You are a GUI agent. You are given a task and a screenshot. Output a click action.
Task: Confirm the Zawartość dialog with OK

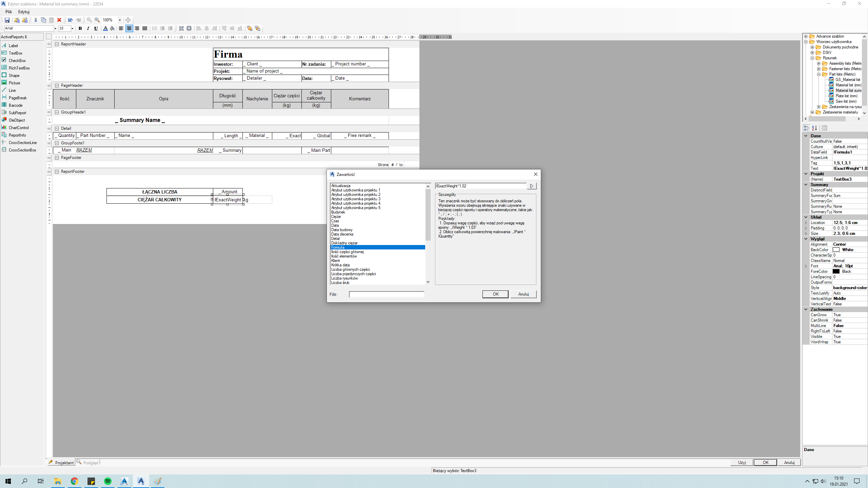tap(495, 294)
